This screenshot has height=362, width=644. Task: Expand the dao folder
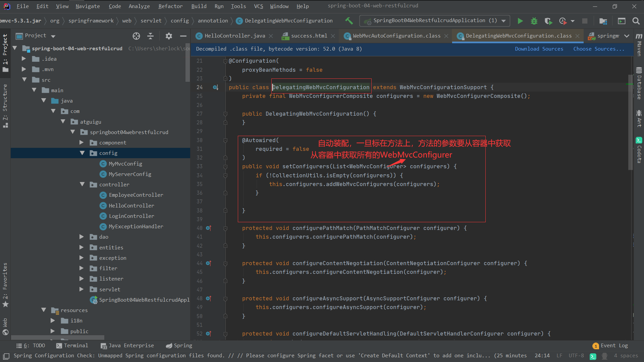pyautogui.click(x=82, y=237)
